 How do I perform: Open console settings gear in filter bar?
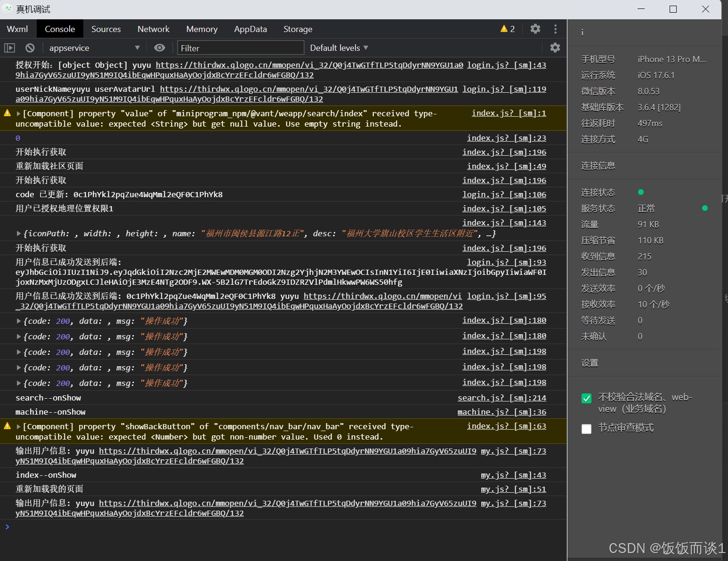click(x=555, y=48)
